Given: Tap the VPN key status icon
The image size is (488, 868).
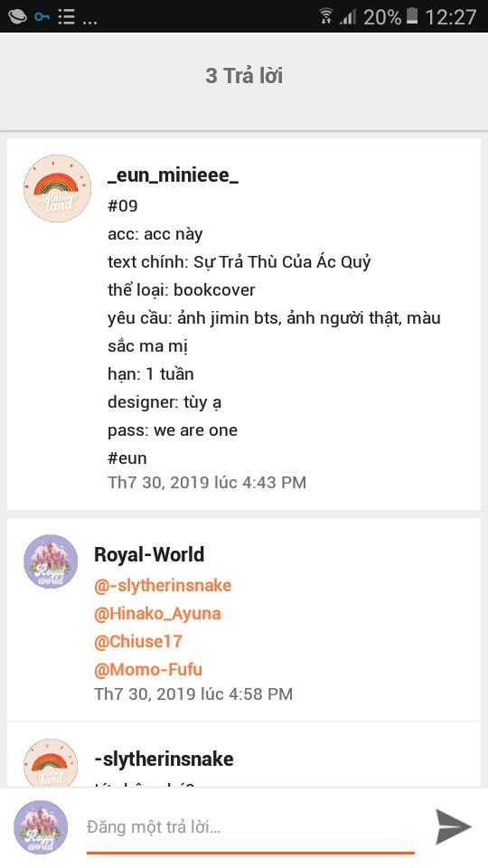Looking at the screenshot, I should [x=42, y=16].
